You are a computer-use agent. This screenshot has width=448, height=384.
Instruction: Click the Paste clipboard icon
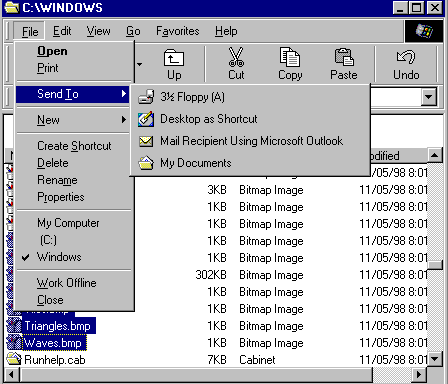pyautogui.click(x=344, y=57)
